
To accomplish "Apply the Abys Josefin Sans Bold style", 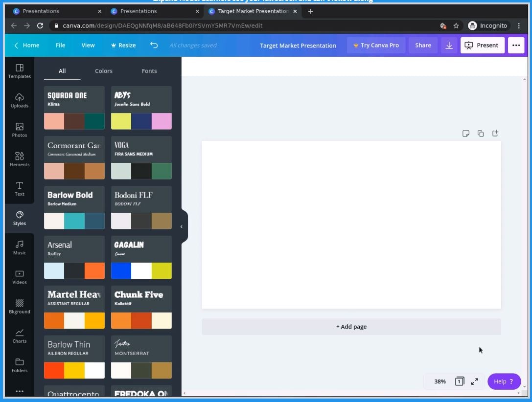I will click(141, 108).
